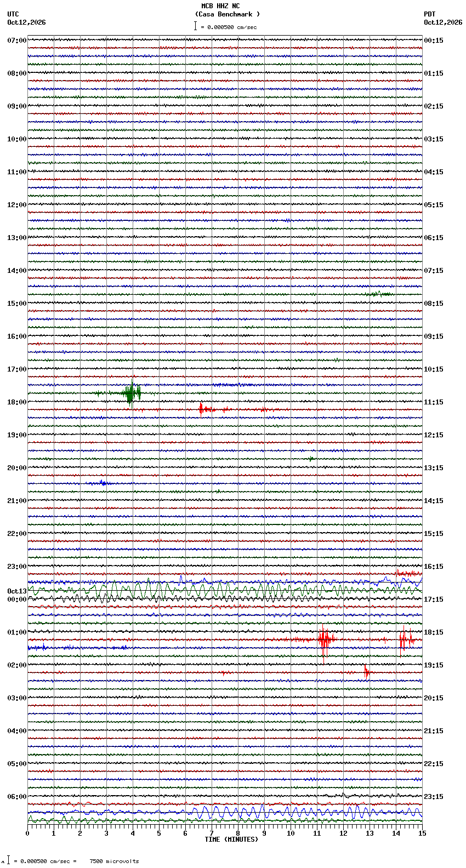Click the 15:00 UTC time label
466x868 pixels.
point(17,304)
